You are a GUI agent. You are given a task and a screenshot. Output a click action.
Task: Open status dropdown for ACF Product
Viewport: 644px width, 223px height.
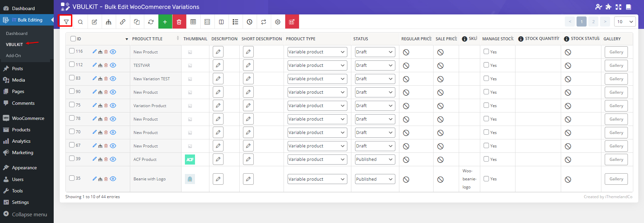coord(375,160)
